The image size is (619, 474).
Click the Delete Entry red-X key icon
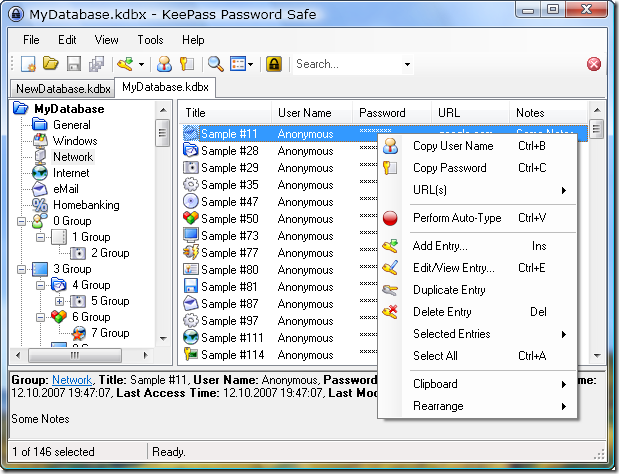click(x=390, y=312)
